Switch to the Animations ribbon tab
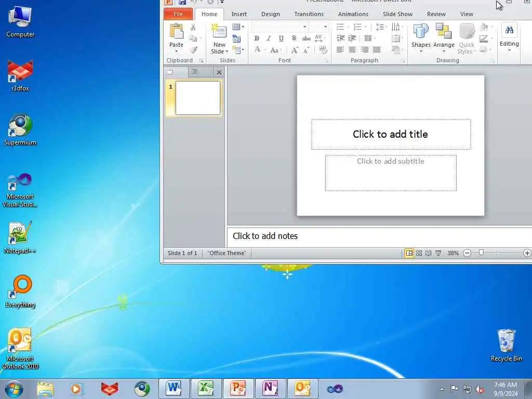Screen dimensions: 532x399 pos(353,14)
